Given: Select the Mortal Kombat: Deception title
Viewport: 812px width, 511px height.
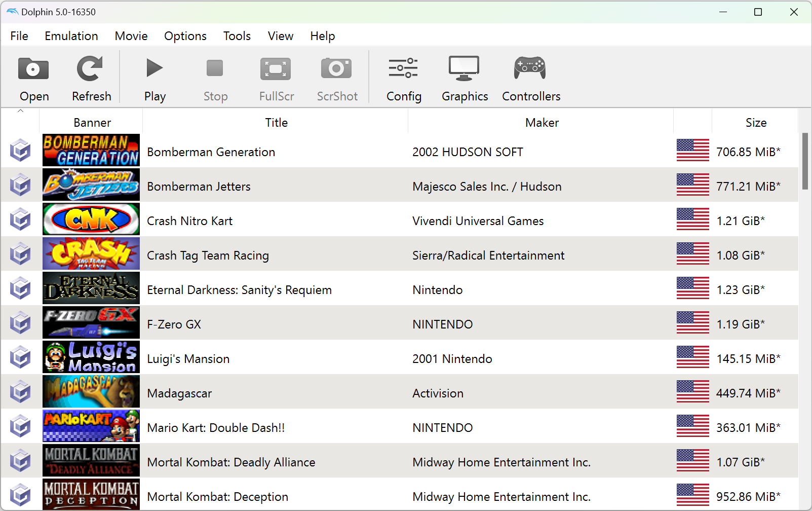Looking at the screenshot, I should coord(217,497).
